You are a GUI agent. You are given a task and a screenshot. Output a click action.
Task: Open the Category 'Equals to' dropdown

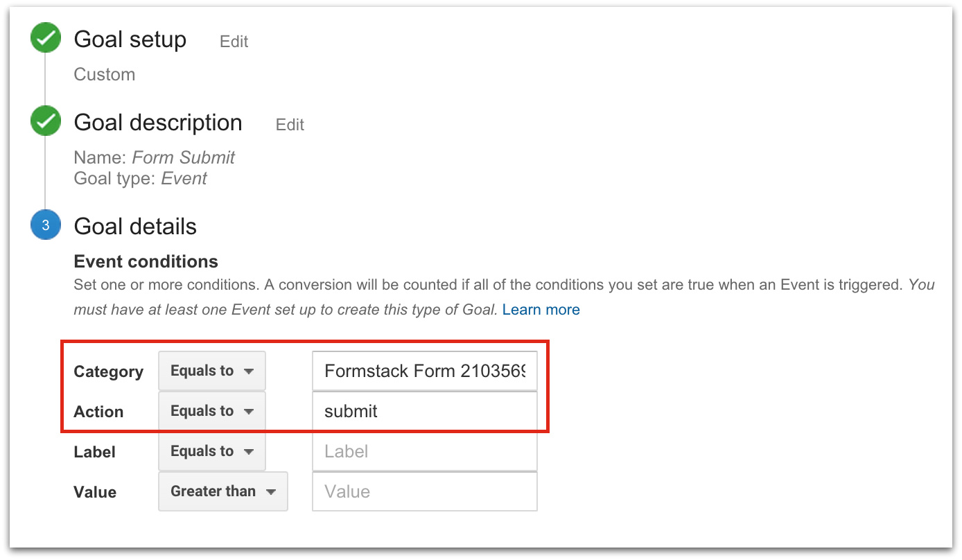point(212,371)
